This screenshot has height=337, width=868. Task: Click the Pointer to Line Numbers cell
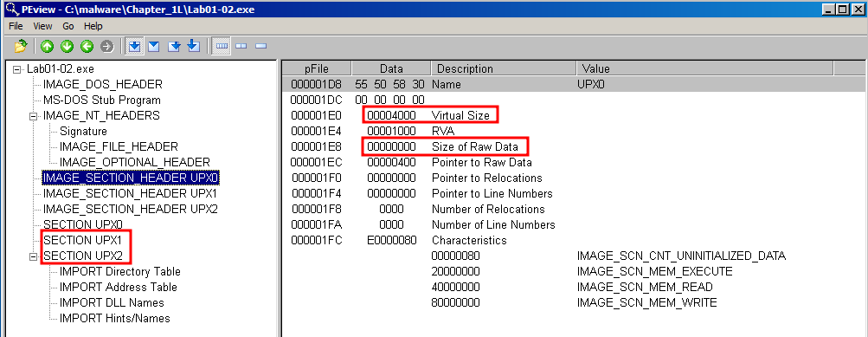(492, 193)
